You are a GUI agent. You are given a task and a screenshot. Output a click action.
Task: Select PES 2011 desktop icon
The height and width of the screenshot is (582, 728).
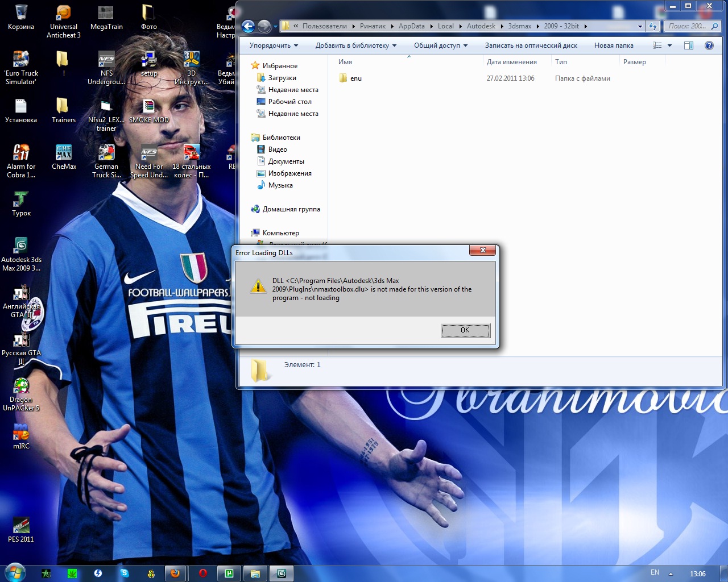point(21,530)
